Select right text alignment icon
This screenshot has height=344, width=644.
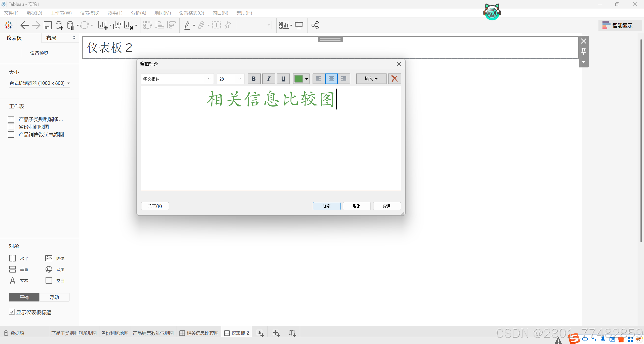pyautogui.click(x=344, y=79)
